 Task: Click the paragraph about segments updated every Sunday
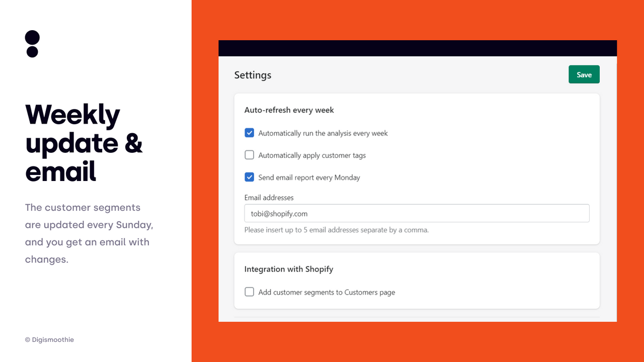tap(89, 233)
